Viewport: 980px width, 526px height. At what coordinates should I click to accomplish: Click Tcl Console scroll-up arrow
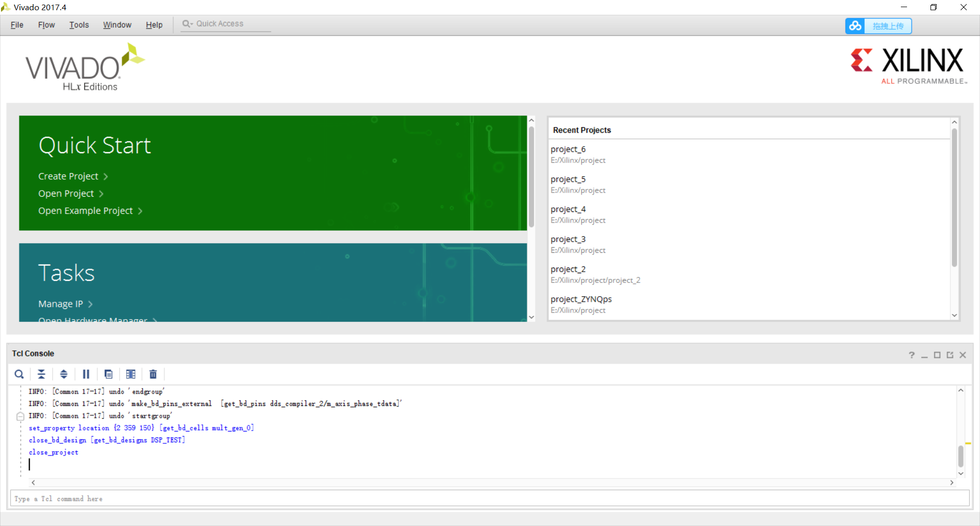coord(961,390)
